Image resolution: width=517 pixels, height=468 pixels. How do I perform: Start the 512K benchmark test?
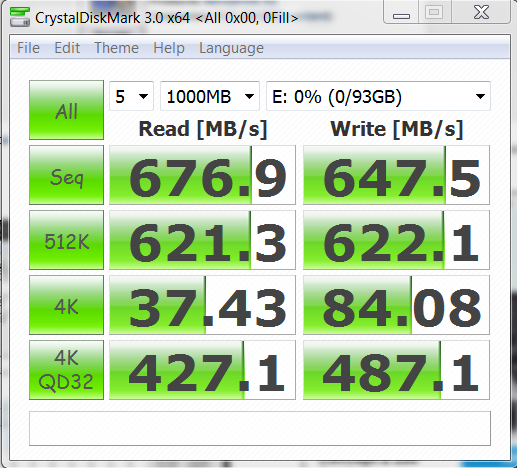(66, 240)
